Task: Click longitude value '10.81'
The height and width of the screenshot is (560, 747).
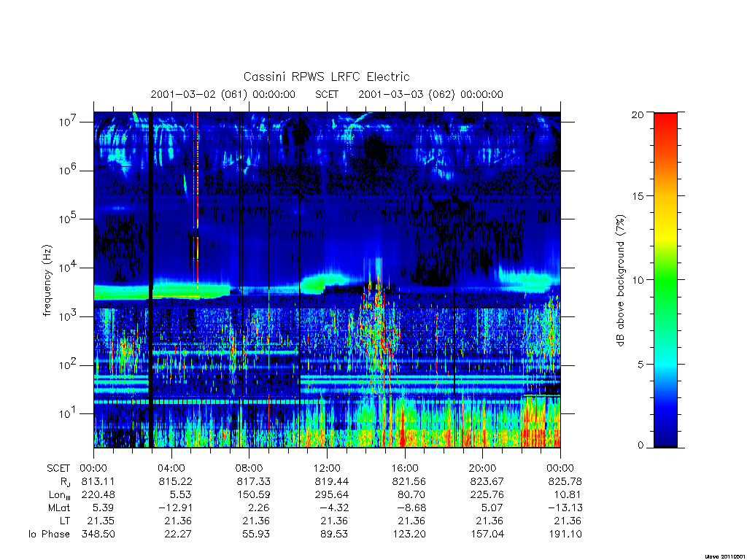Action: click(x=568, y=495)
